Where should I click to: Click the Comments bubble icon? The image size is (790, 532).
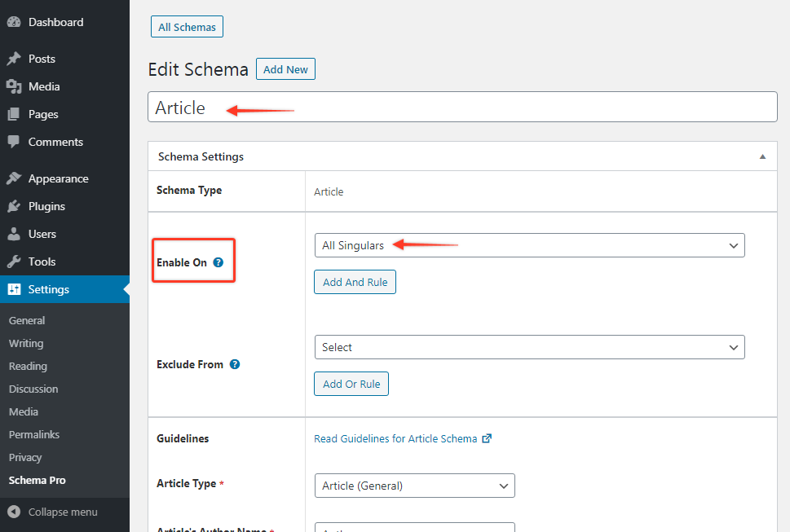coord(14,142)
